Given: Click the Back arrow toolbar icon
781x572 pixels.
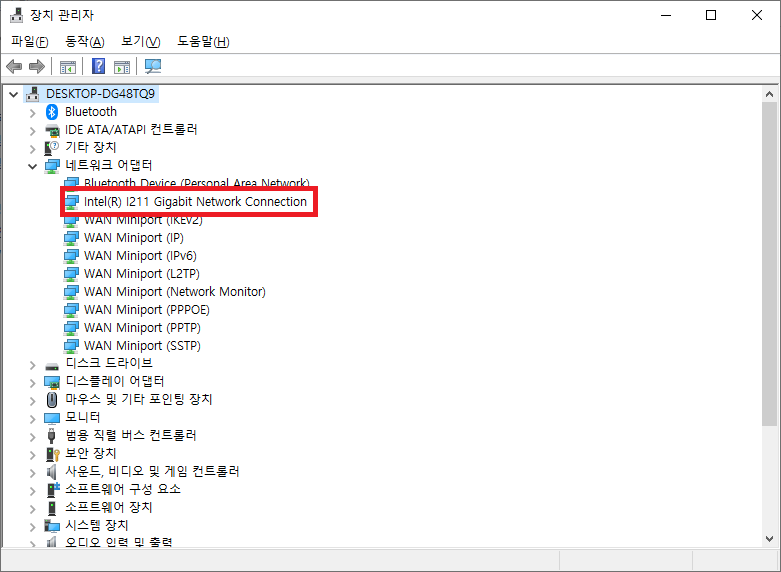Looking at the screenshot, I should (14, 66).
